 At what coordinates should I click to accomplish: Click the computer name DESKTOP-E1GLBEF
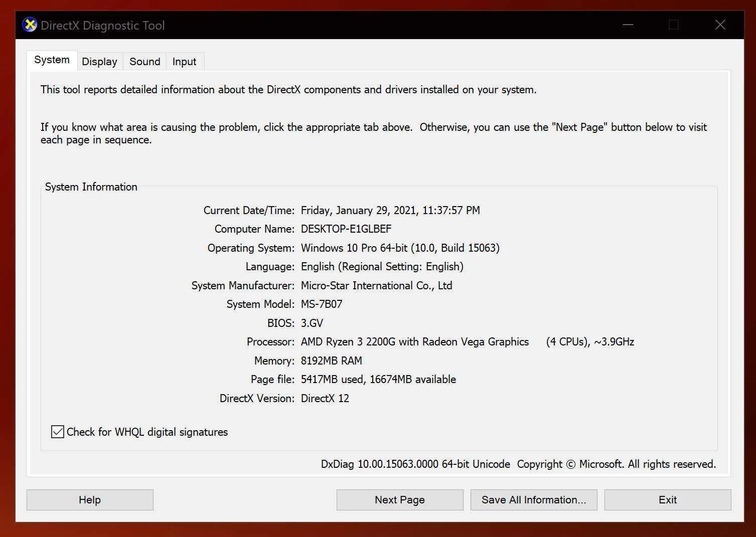pos(346,229)
